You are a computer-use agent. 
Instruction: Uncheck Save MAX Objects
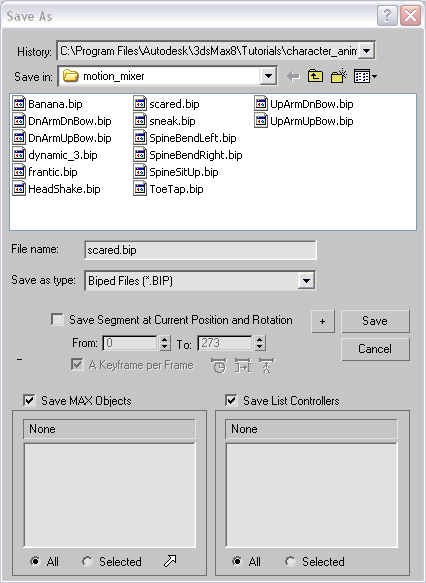coord(29,400)
